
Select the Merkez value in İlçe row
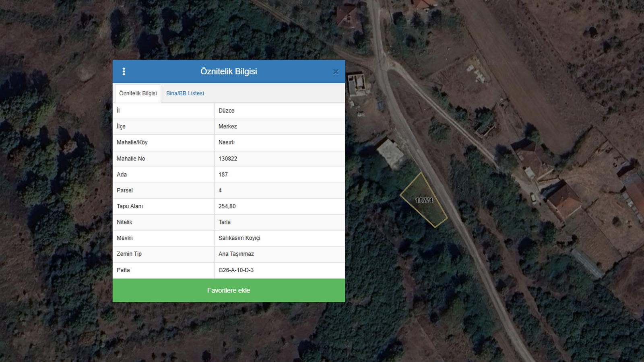coord(227,126)
